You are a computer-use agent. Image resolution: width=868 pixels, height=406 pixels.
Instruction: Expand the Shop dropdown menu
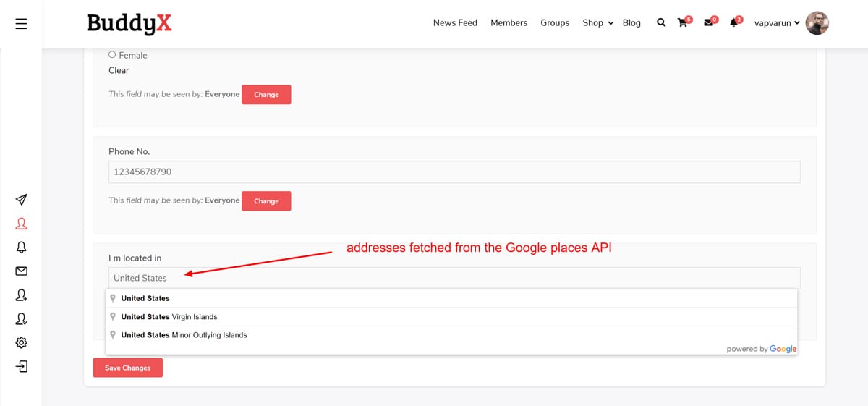597,22
